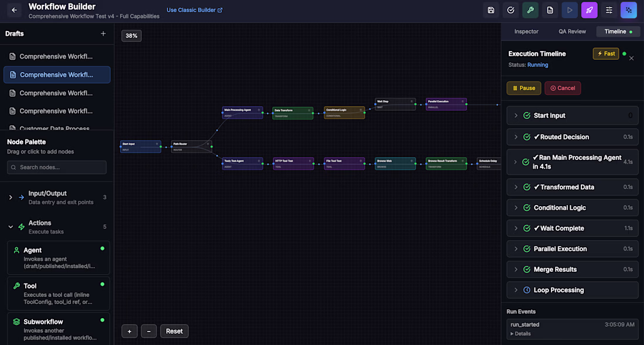Select the Path Router node on canvas
This screenshot has height=345, width=644.
pos(191,146)
